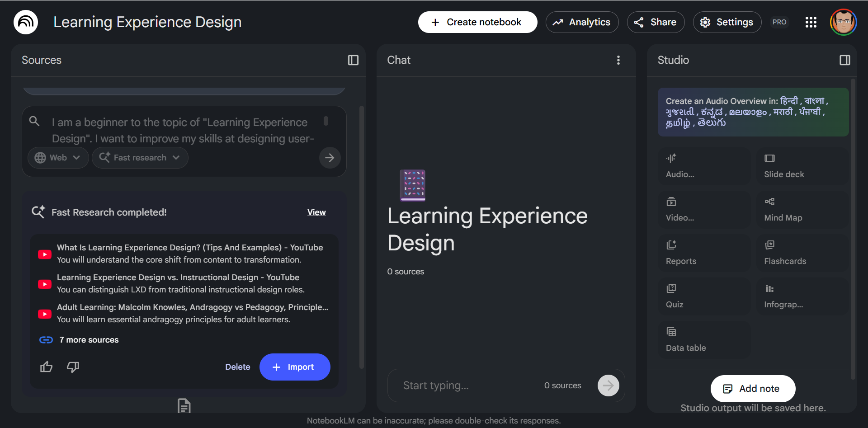Click the NotebookLM logo icon
The image size is (868, 428).
tap(26, 22)
